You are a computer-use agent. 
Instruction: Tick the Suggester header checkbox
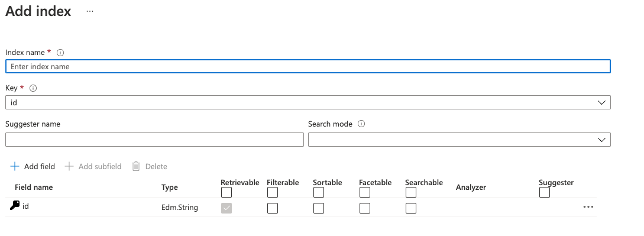(545, 192)
